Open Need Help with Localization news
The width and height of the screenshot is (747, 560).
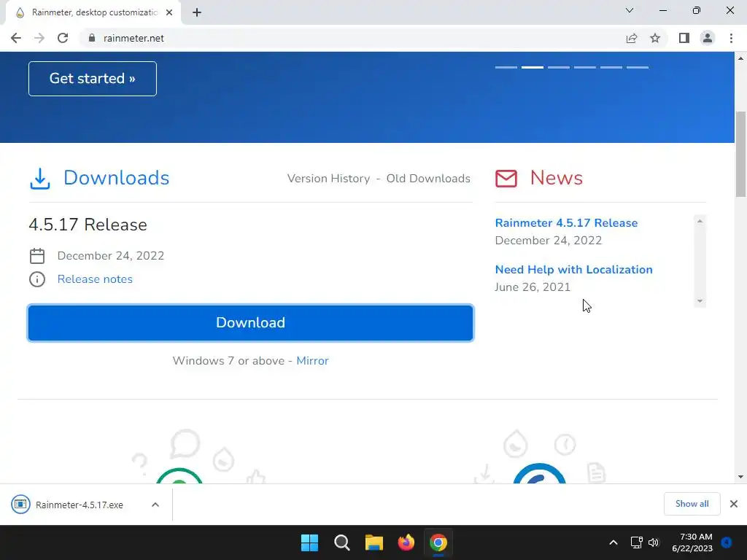tap(573, 270)
